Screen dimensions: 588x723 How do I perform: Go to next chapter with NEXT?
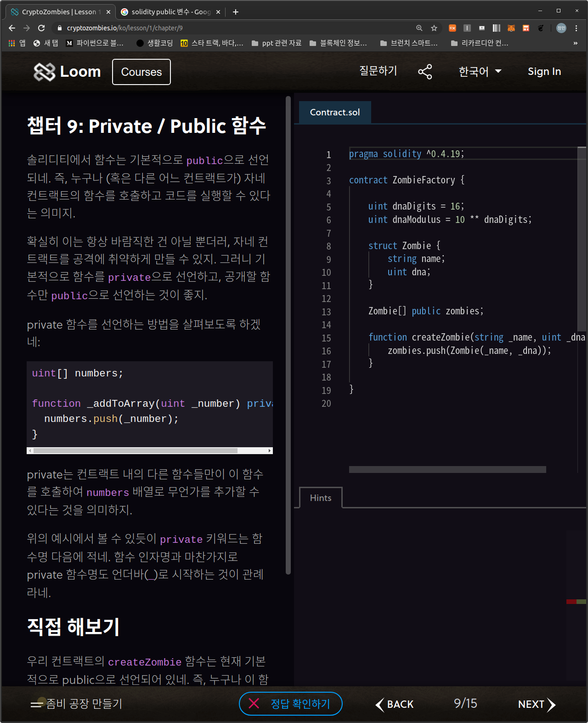[537, 704]
